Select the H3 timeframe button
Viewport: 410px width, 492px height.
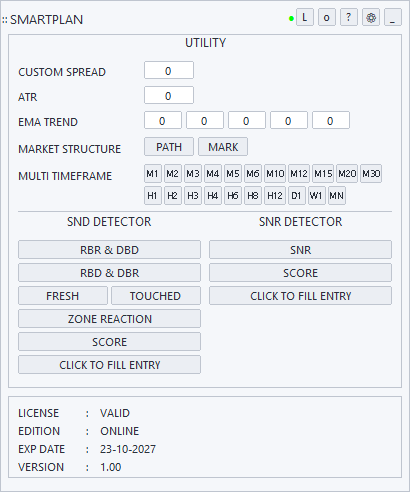(x=193, y=195)
